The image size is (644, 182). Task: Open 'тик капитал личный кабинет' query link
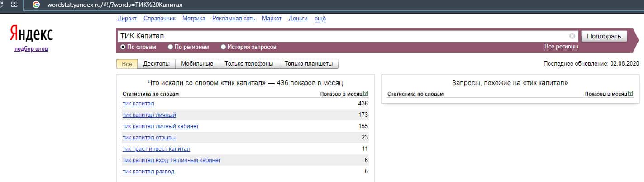coord(161,126)
